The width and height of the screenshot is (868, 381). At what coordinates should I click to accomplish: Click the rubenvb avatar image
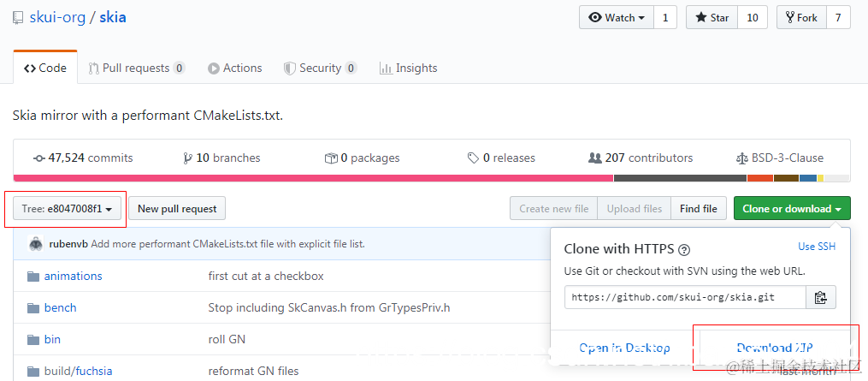(x=36, y=243)
